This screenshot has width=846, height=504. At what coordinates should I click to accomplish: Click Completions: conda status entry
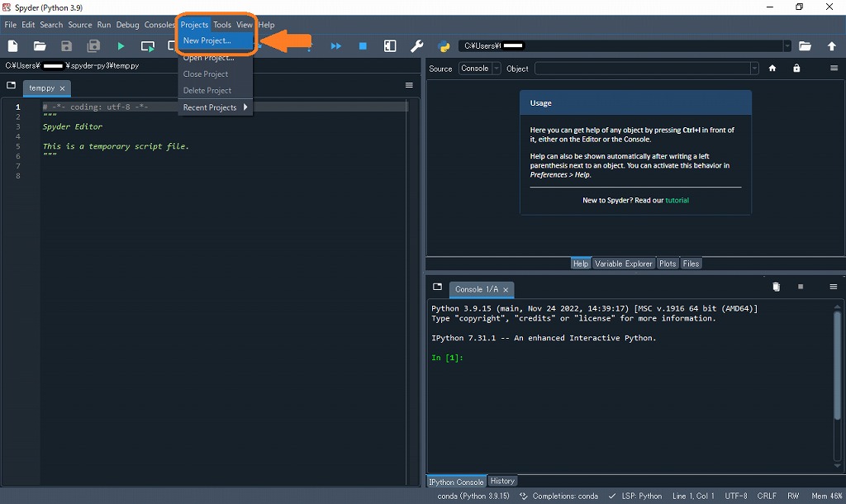tap(559, 496)
